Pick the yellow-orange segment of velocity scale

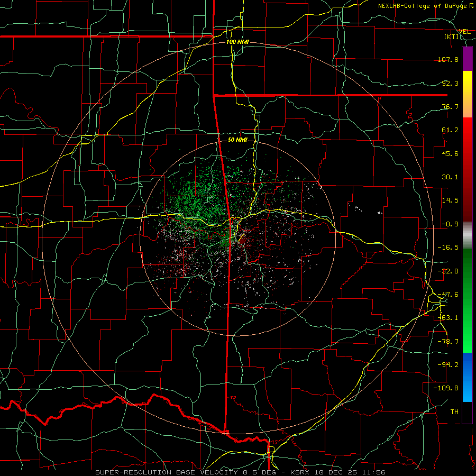coord(467,94)
